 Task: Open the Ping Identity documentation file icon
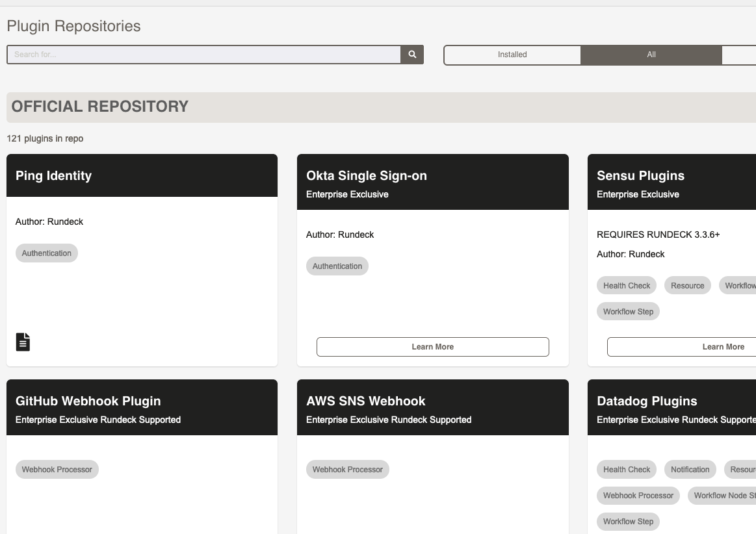[23, 342]
